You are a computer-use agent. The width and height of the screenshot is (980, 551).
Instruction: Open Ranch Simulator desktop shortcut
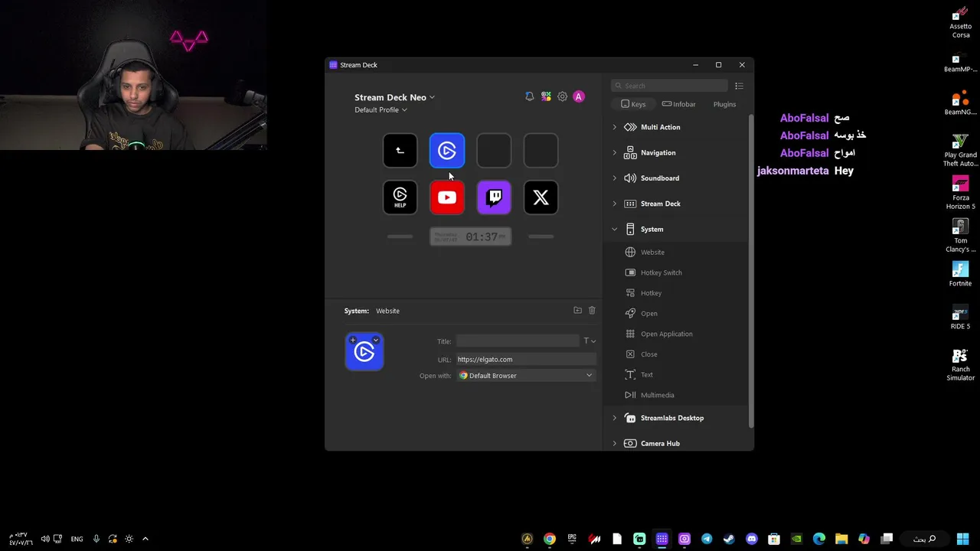tap(961, 364)
